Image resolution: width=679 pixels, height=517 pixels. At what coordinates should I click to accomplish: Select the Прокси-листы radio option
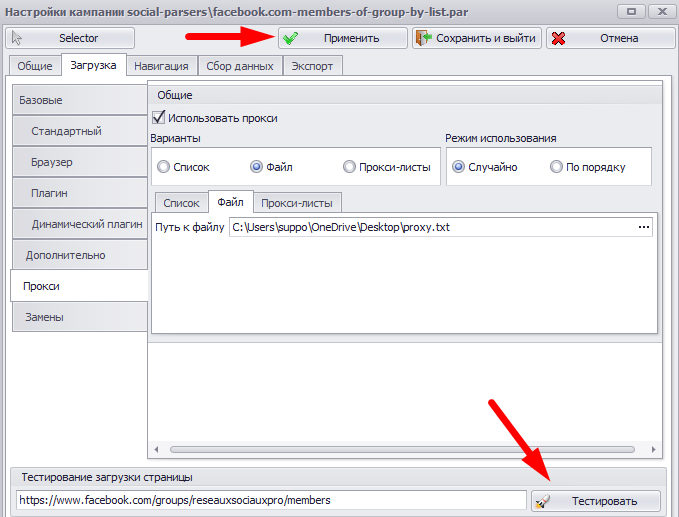point(349,167)
